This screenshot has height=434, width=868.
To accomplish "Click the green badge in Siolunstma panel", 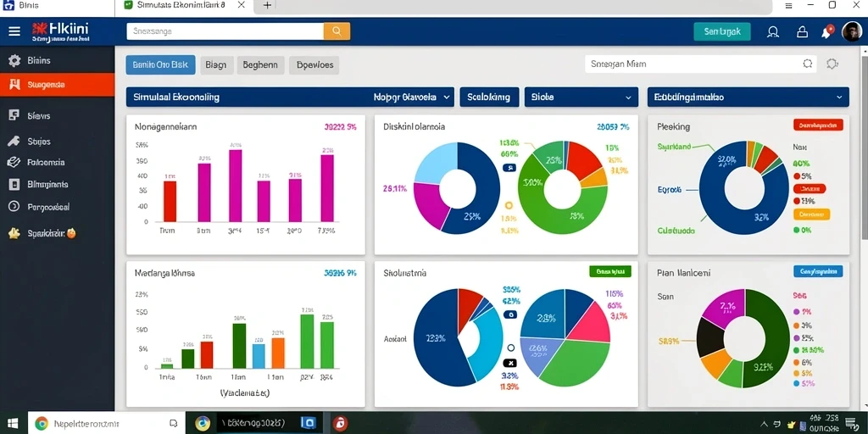I will point(610,271).
